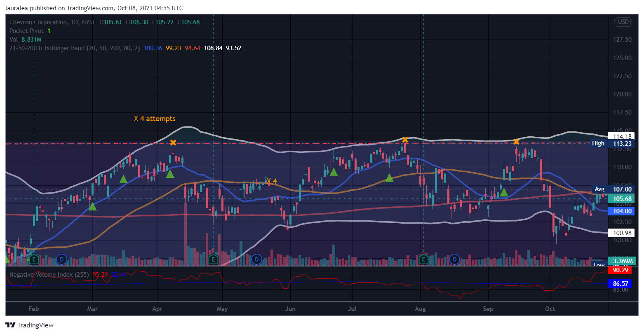The image size is (644, 334).
Task: Click the Avg 107.00 price label
Action: click(x=612, y=189)
